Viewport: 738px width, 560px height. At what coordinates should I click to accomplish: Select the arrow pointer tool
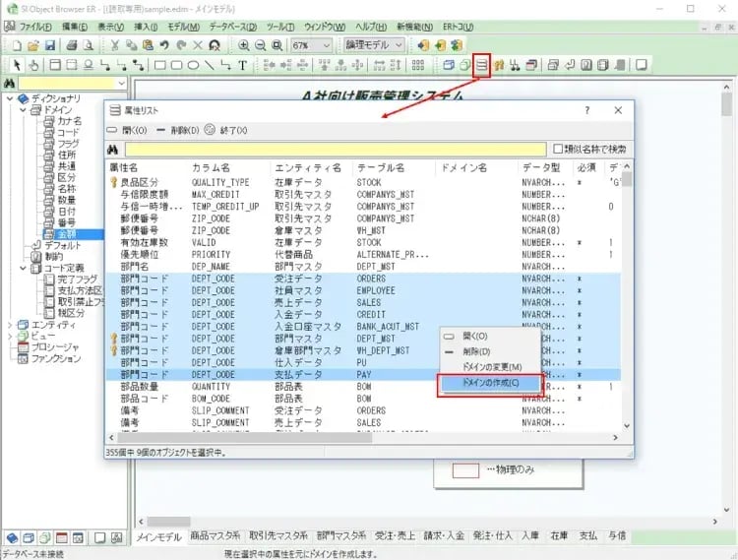coord(16,66)
